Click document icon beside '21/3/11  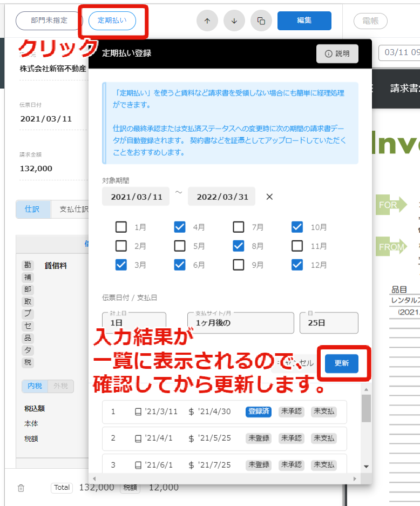pos(138,412)
